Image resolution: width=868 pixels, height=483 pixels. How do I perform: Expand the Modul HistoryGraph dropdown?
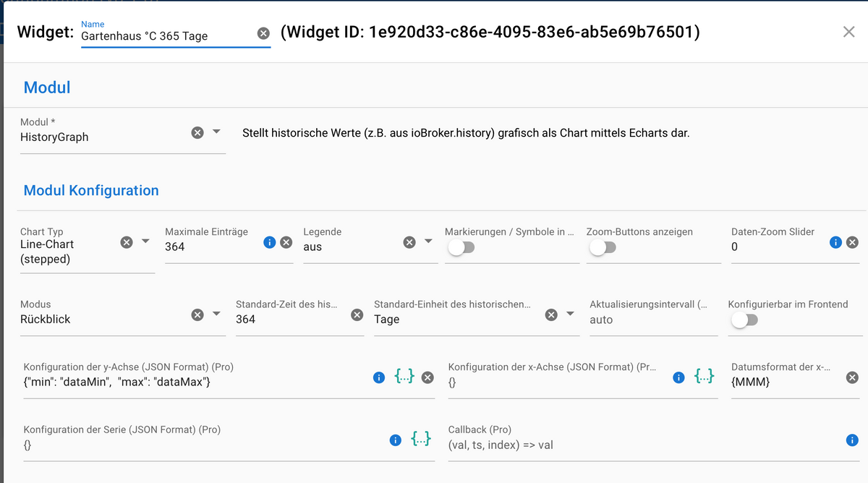tap(216, 132)
